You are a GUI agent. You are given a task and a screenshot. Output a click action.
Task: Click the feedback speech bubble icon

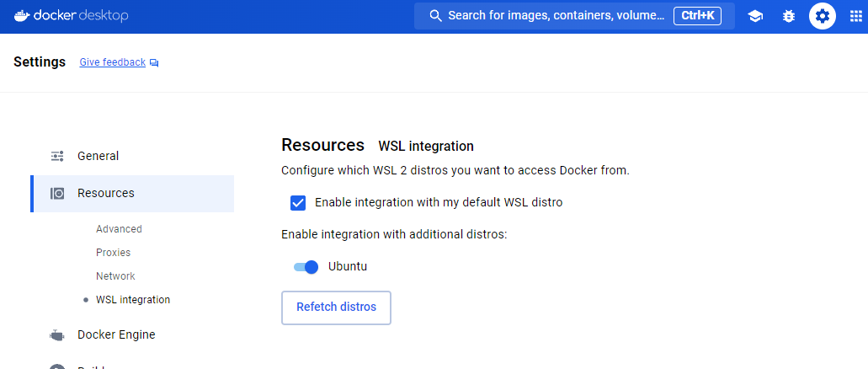pyautogui.click(x=154, y=62)
